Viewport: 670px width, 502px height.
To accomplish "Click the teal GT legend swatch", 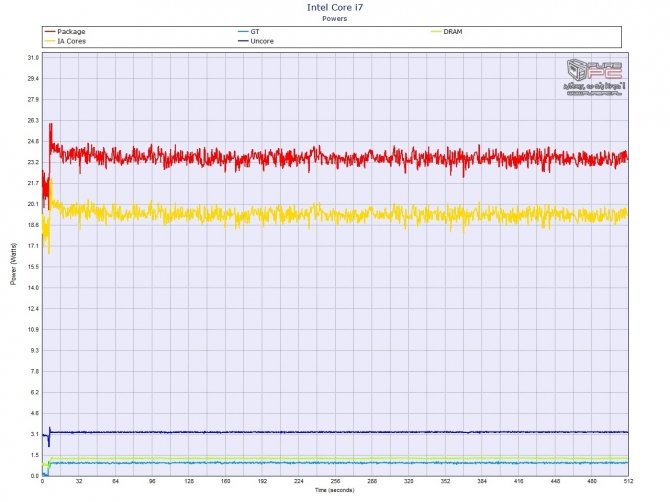I will tap(243, 32).
